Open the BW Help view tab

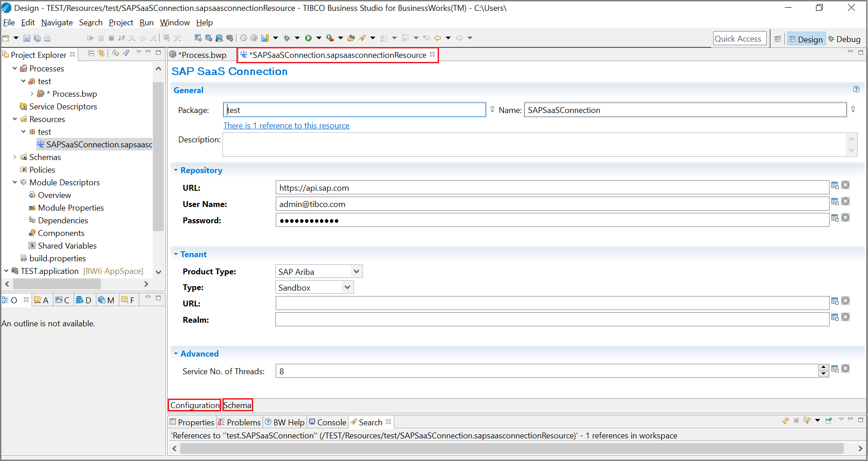(x=285, y=422)
